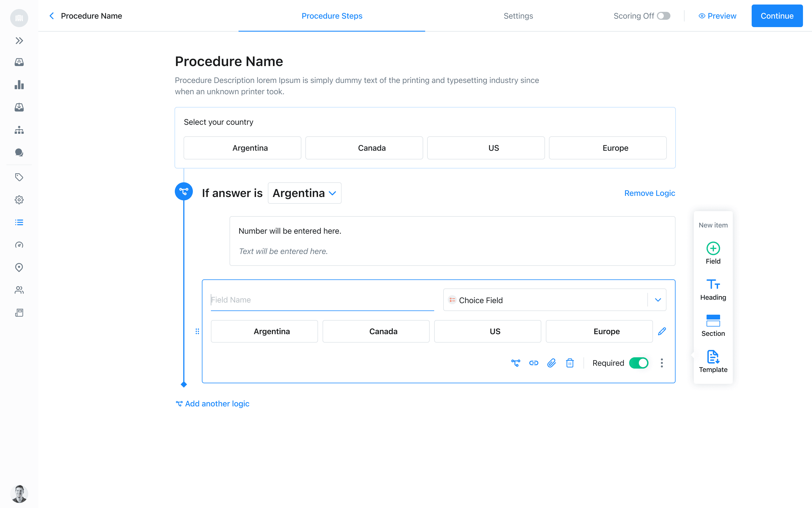Screen dimensions: 812x508
Task: Click the Procedure Name breadcrumb title
Action: pos(91,16)
